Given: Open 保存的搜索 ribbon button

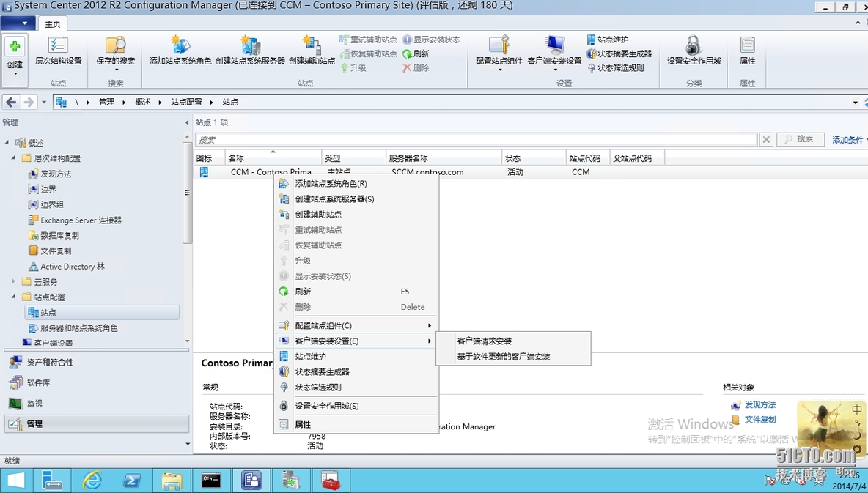Looking at the screenshot, I should [x=116, y=53].
